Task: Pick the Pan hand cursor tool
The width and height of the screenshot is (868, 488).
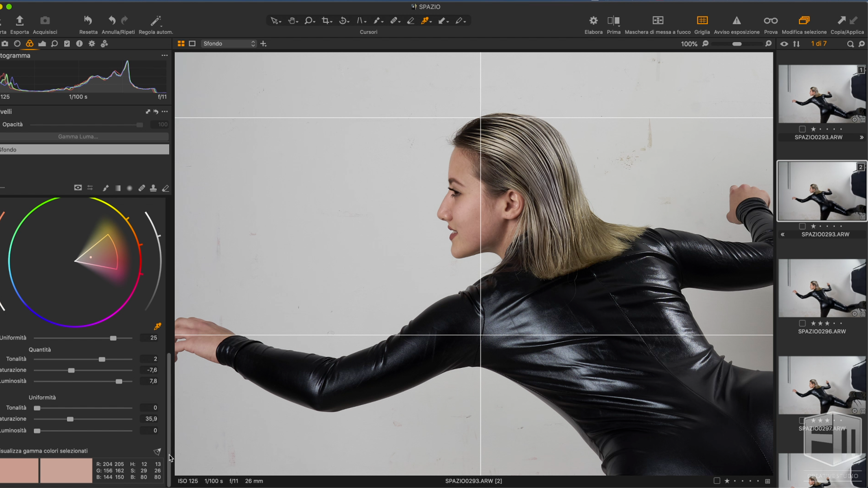Action: click(292, 21)
